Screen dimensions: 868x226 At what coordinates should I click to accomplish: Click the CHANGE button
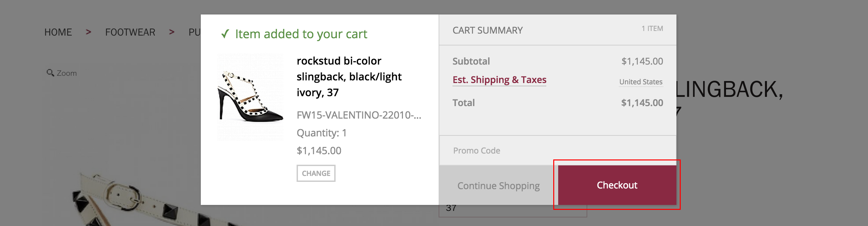316,173
